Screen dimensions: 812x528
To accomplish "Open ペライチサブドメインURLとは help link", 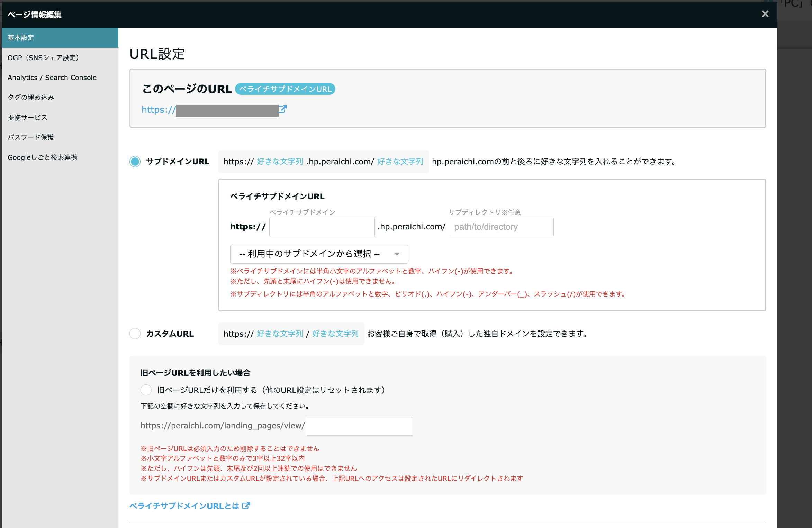I will (184, 506).
